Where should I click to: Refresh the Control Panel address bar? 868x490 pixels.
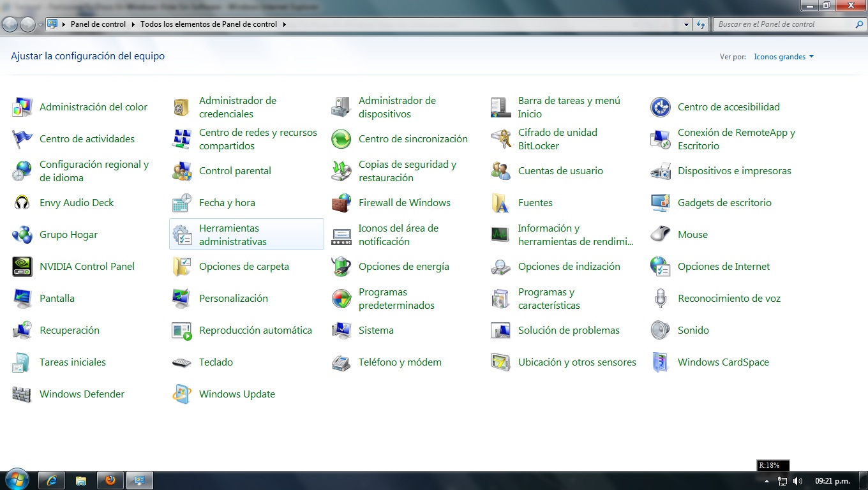click(701, 24)
